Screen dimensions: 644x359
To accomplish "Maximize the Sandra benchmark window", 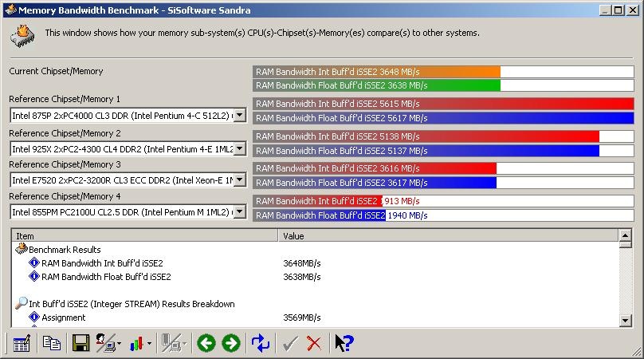I will [x=618, y=10].
